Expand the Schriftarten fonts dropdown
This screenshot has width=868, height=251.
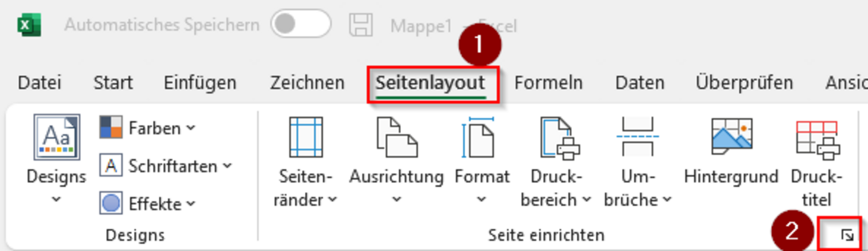click(x=166, y=166)
